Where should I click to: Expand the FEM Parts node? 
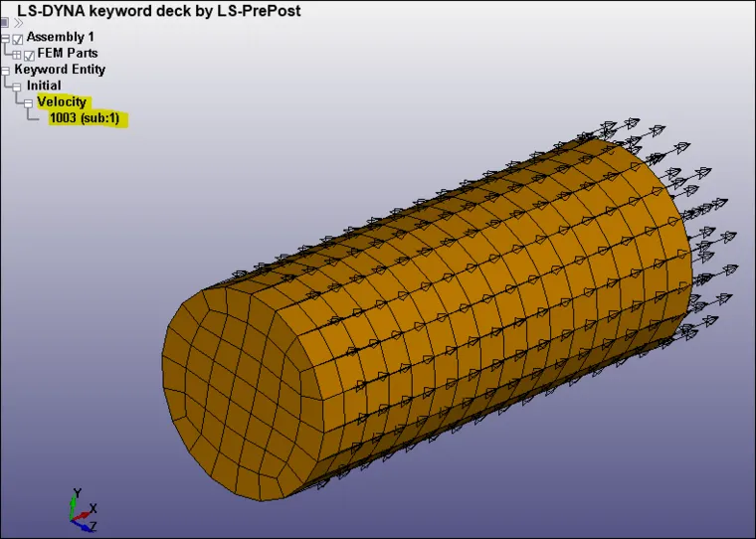click(16, 55)
